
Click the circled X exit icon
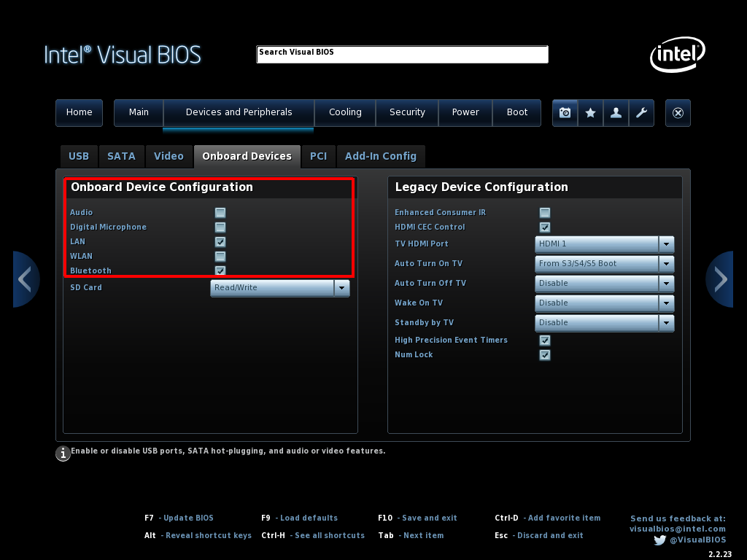coord(678,113)
